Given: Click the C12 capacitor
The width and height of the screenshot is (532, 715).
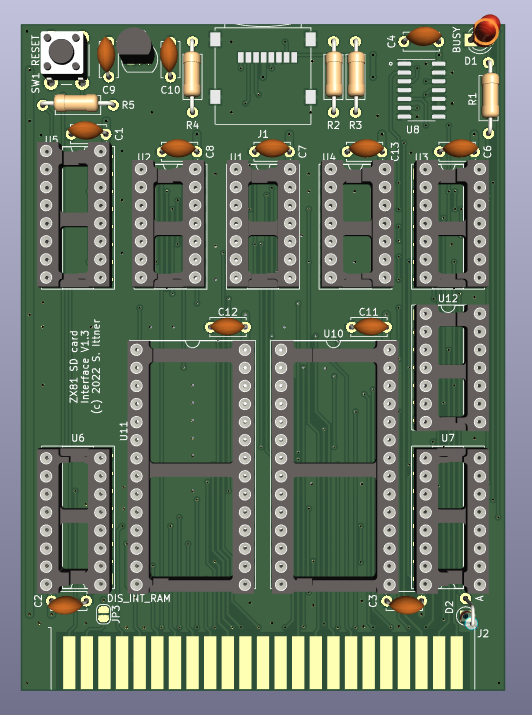Looking at the screenshot, I should 227,327.
